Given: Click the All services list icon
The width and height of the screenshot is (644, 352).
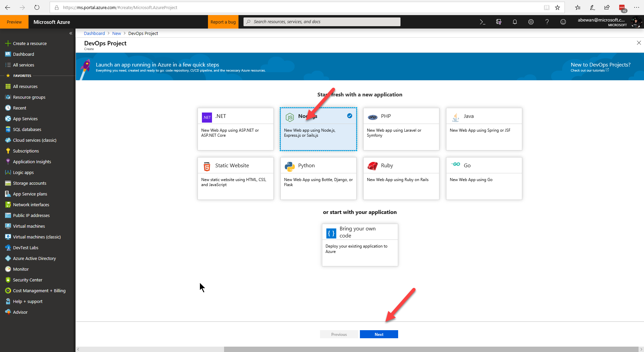Looking at the screenshot, I should [x=8, y=65].
